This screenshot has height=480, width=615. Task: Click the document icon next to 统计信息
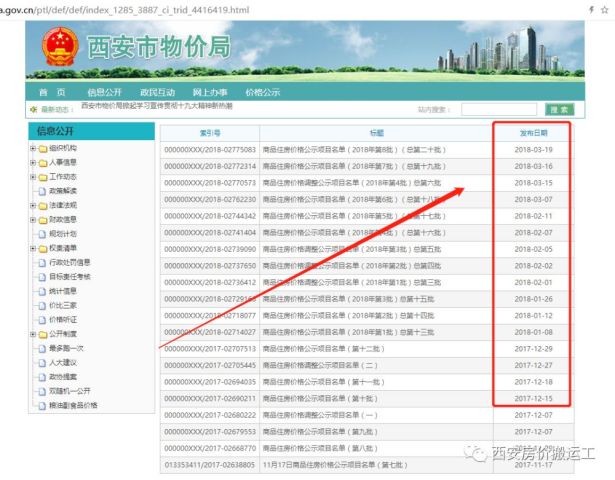[42, 291]
